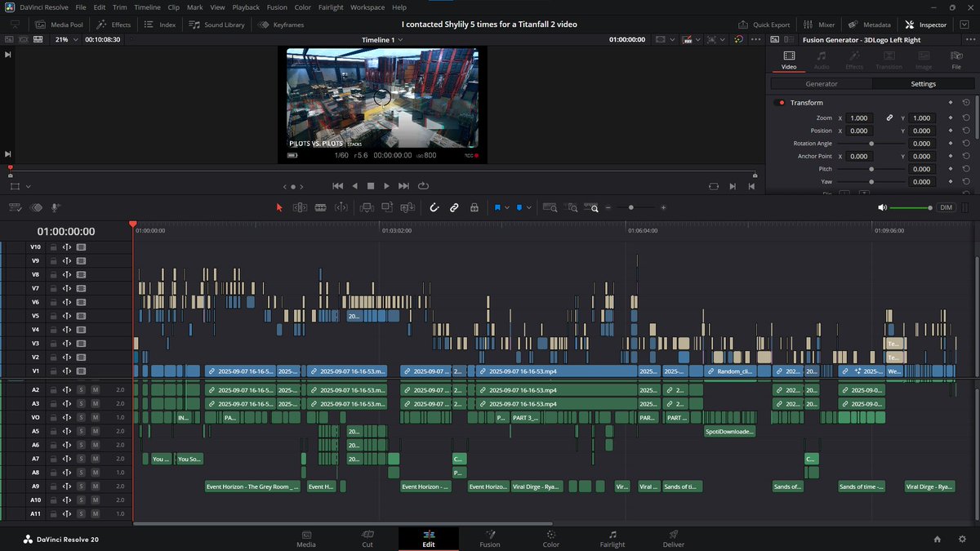
Task: Open the Effects panel
Action: [x=114, y=24]
